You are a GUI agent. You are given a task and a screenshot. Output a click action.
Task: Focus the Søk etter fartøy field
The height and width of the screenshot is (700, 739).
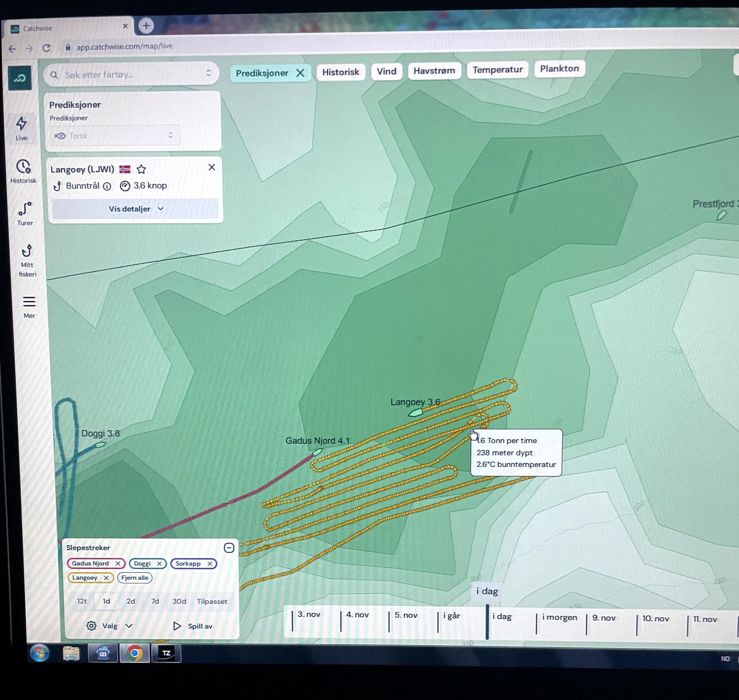(131, 74)
